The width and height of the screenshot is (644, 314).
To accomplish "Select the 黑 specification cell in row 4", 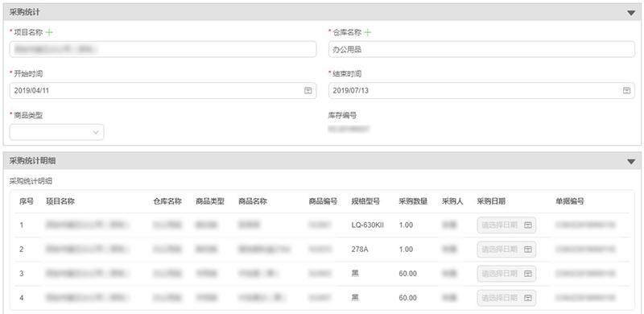I will [x=355, y=298].
